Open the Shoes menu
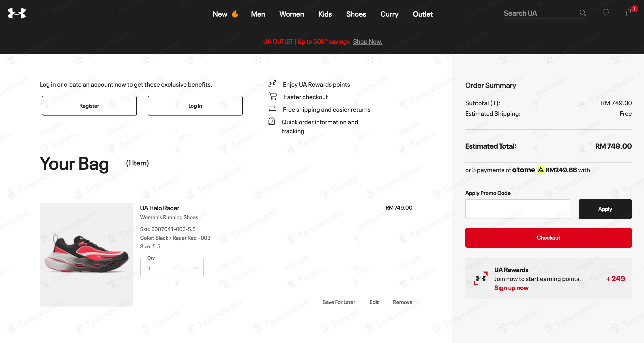The height and width of the screenshot is (343, 644). point(356,14)
